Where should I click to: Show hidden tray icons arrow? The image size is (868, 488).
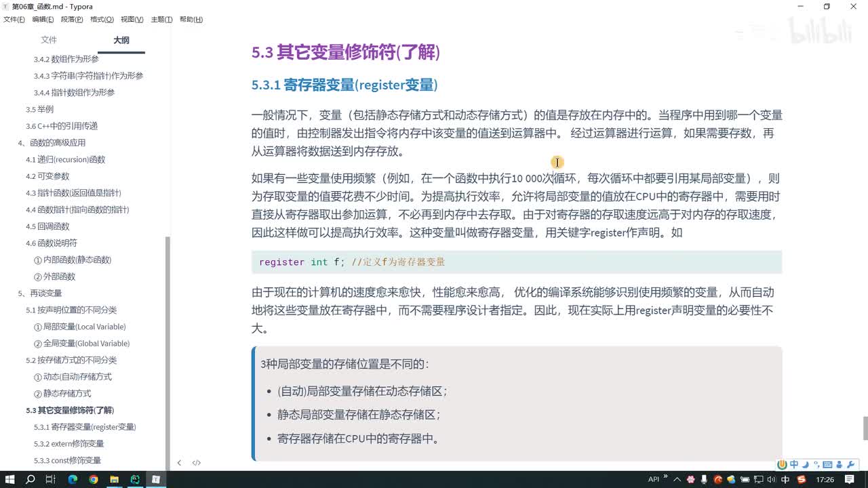[x=677, y=480]
